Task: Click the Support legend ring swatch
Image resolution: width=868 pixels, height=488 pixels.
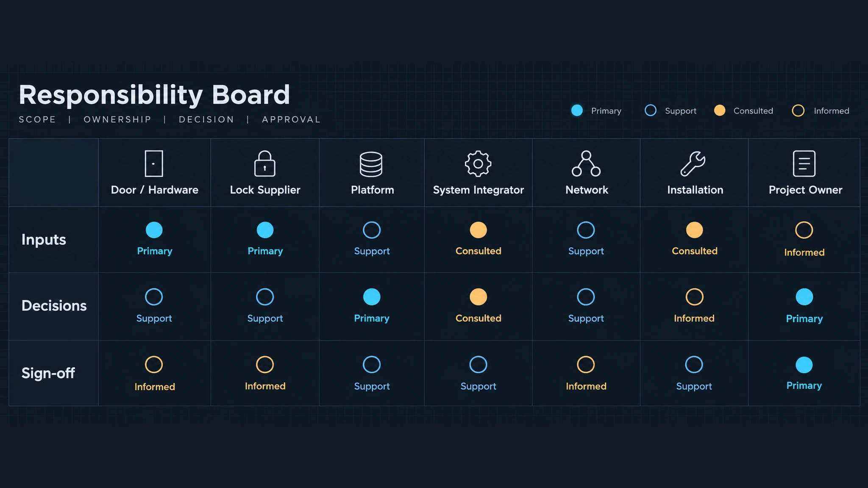Action: click(651, 111)
